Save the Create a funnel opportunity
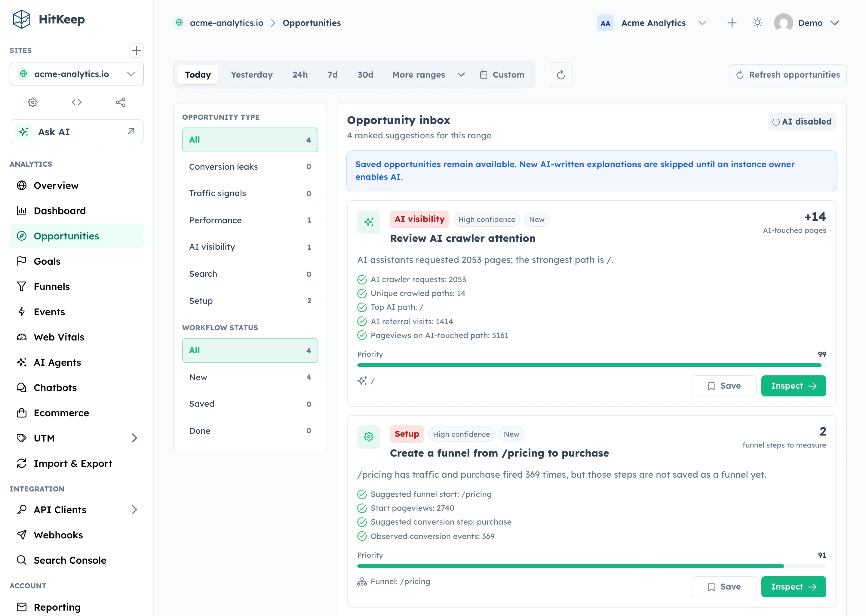 tap(723, 587)
